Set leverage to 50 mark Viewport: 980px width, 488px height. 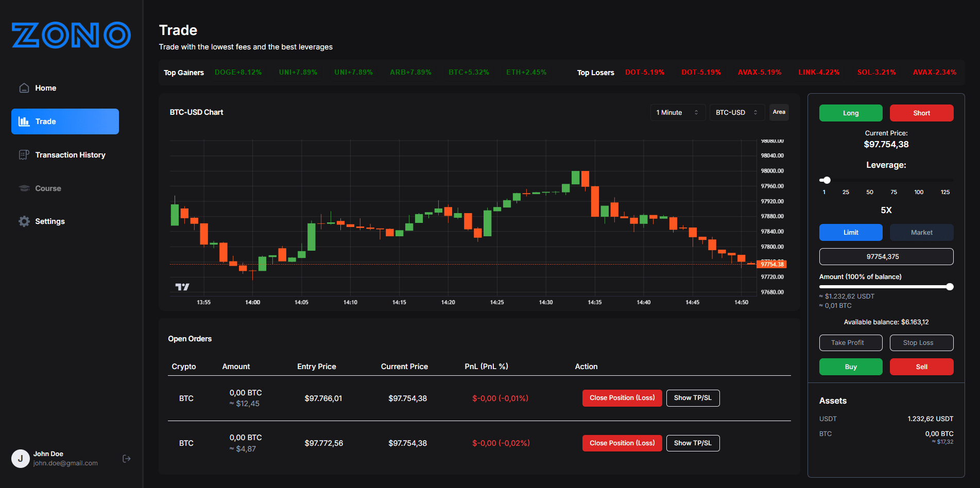pyautogui.click(x=870, y=192)
